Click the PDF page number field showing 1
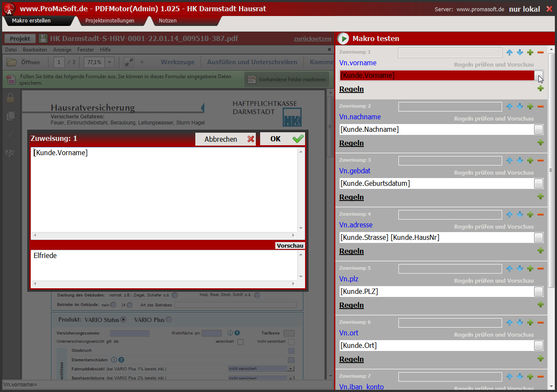 click(60, 62)
